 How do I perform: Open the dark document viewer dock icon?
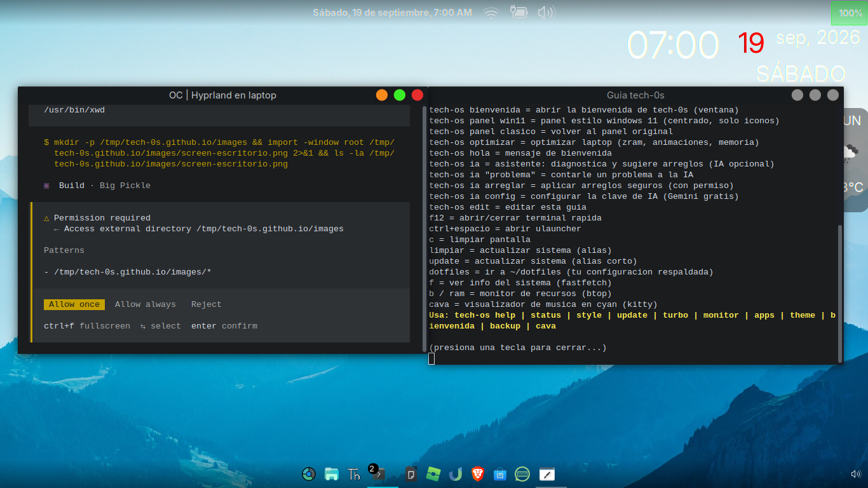(x=411, y=474)
